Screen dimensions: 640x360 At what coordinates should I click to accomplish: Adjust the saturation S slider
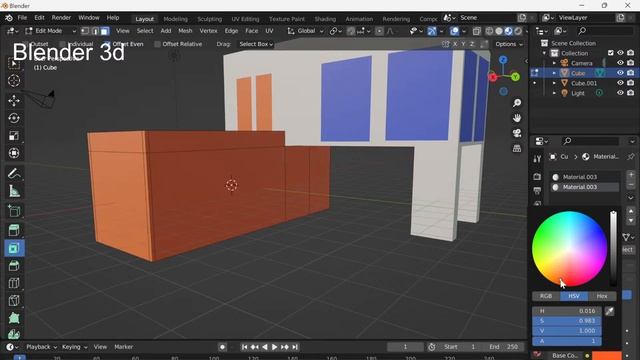(567, 321)
